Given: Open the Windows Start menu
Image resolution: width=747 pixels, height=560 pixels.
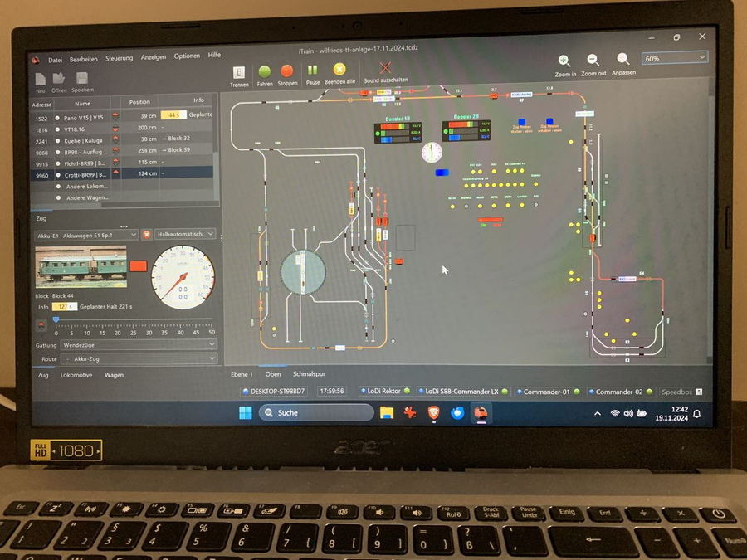Looking at the screenshot, I should pos(246,413).
